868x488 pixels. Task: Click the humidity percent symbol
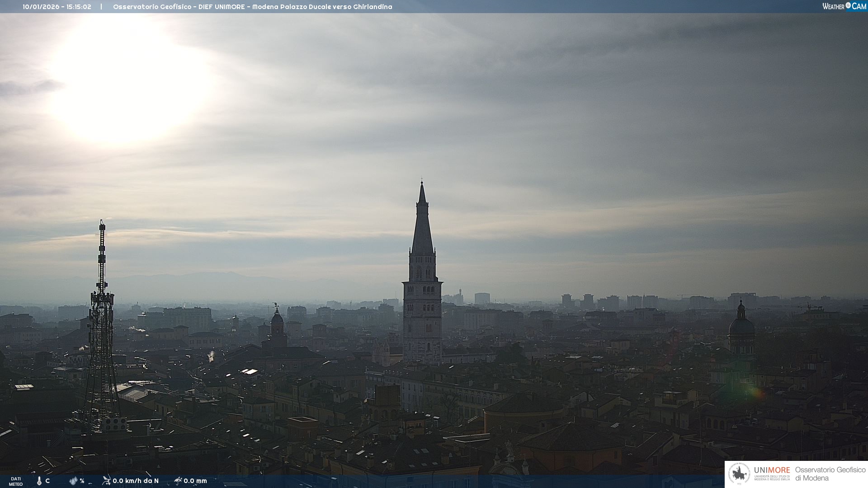coord(82,481)
